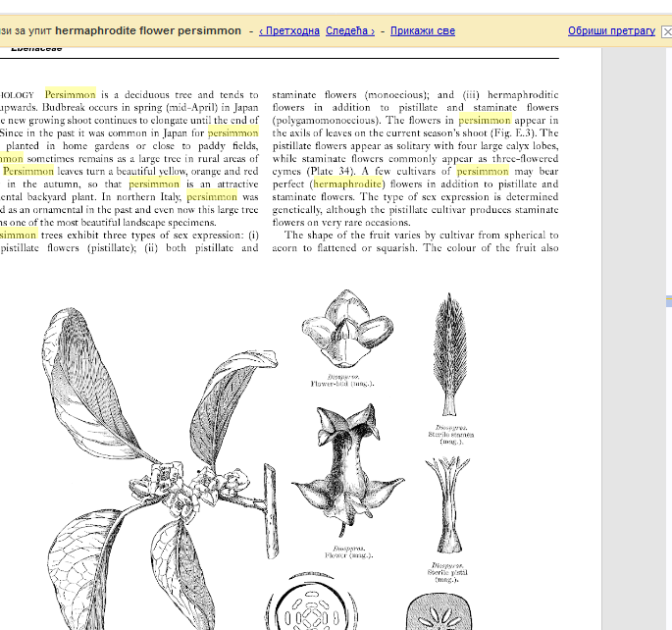672x630 pixels.
Task: Go to previous search result 'Претходна'
Action: 289,30
